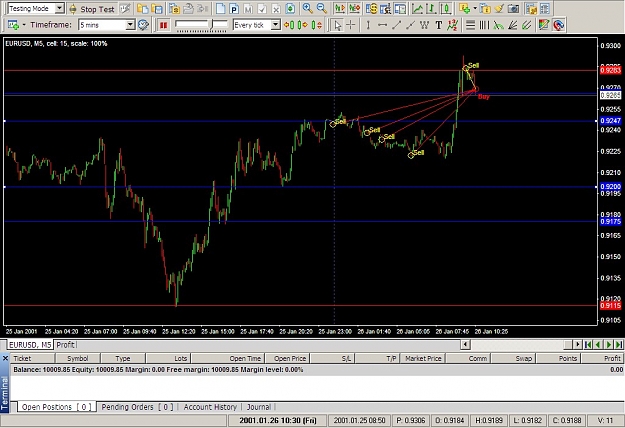This screenshot has width=625, height=428.
Task: Open the Every tick step dropdown
Action: coord(275,25)
